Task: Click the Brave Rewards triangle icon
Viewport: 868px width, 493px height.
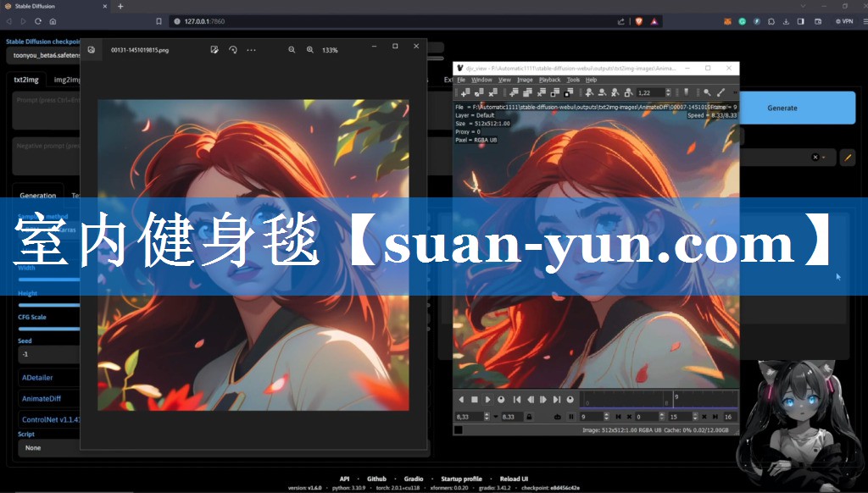Action: pos(654,21)
